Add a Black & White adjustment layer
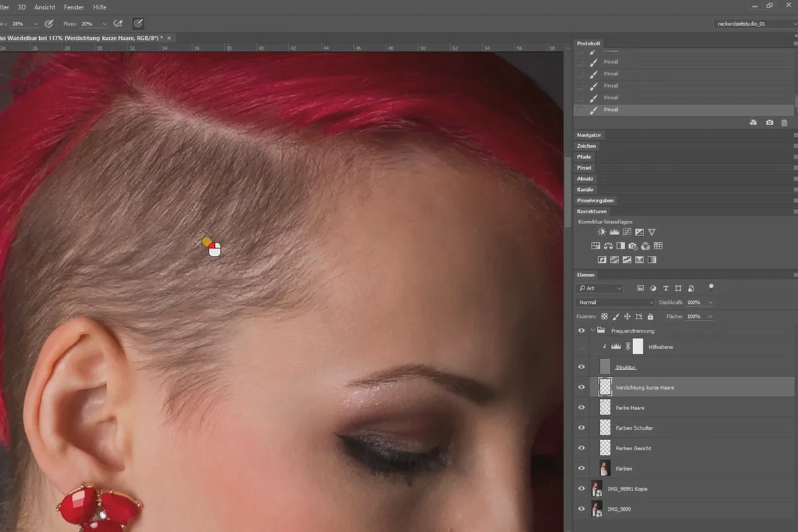The width and height of the screenshot is (798, 532). click(620, 246)
